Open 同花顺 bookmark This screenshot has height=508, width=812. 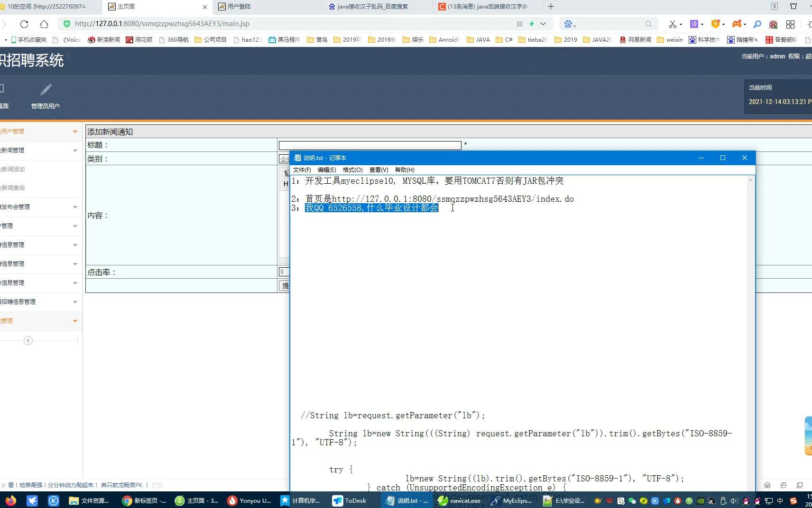[x=139, y=40]
